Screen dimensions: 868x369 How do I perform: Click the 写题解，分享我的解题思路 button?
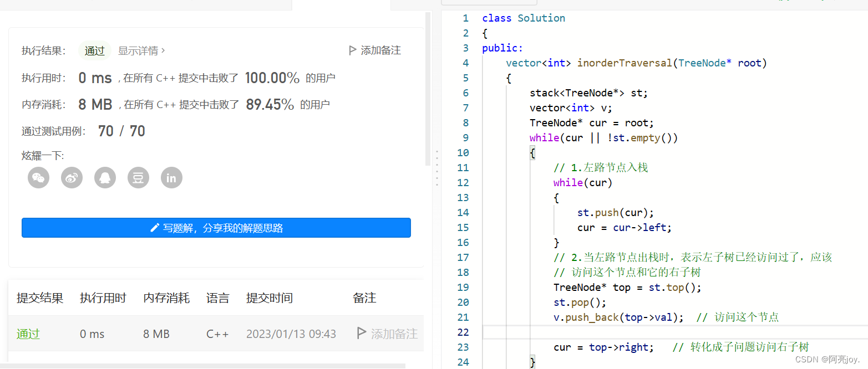tap(216, 228)
